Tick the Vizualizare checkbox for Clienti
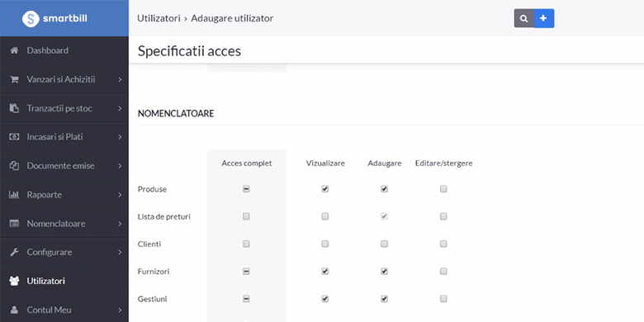Screen dimensions: 644x322 click(x=324, y=244)
